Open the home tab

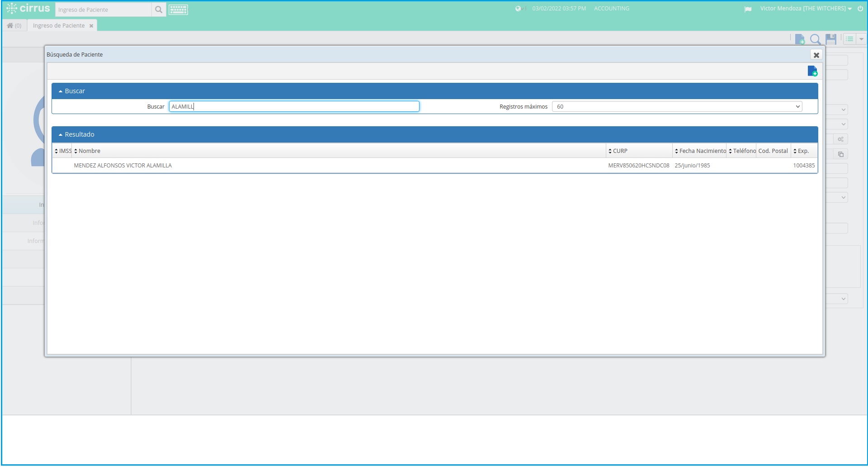(14, 26)
